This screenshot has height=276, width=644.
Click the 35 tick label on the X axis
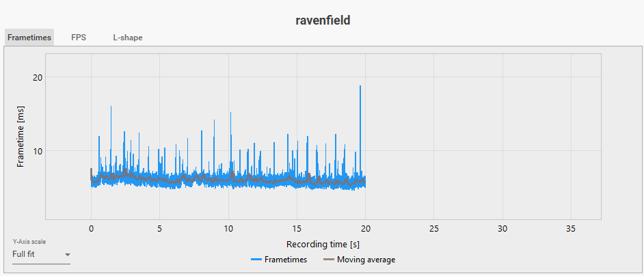tap(571, 229)
